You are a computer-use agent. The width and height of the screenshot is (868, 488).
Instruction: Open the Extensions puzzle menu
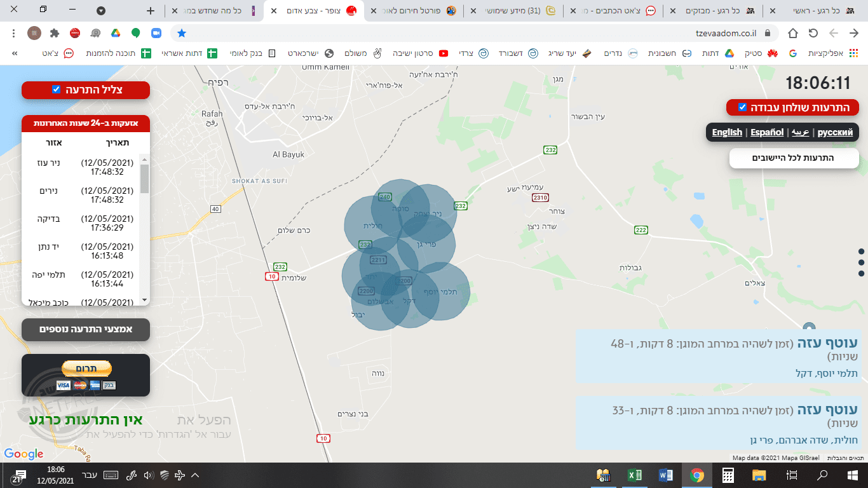click(55, 33)
